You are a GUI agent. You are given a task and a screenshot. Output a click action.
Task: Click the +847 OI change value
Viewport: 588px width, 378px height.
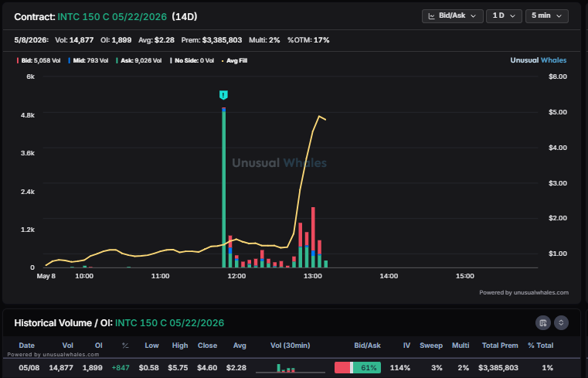[121, 367]
